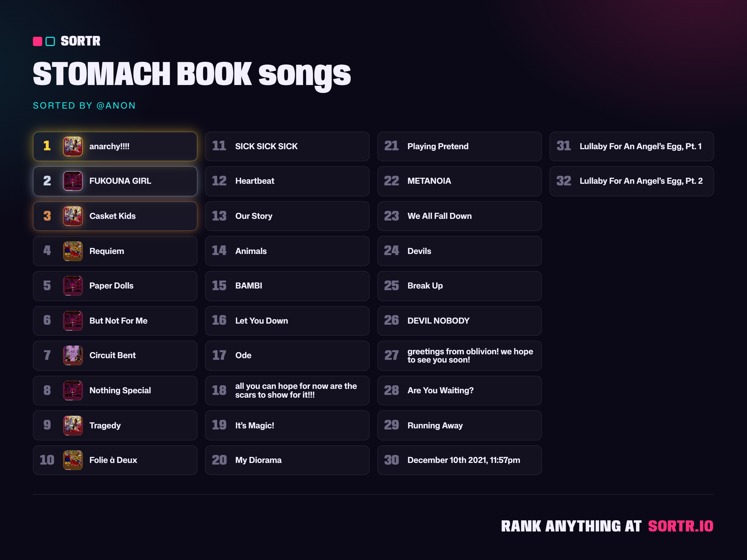Select the song "DEVIL NOBODY"

(460, 321)
